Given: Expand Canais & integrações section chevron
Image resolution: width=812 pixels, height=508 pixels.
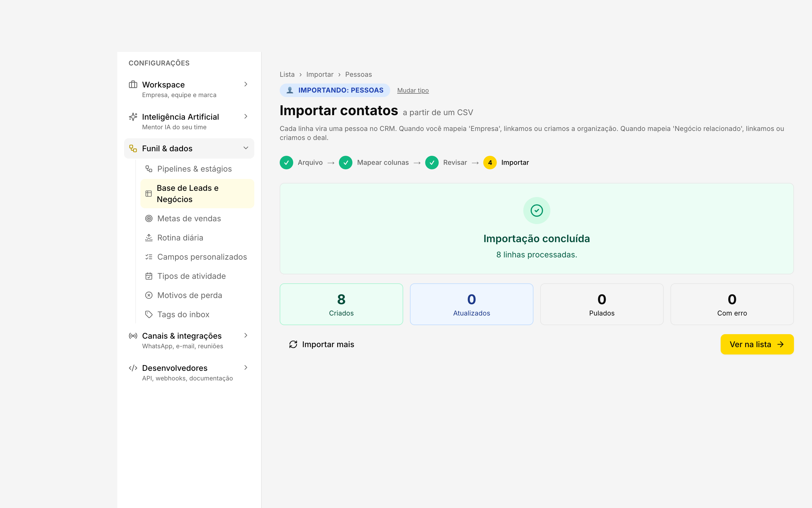Looking at the screenshot, I should point(246,335).
